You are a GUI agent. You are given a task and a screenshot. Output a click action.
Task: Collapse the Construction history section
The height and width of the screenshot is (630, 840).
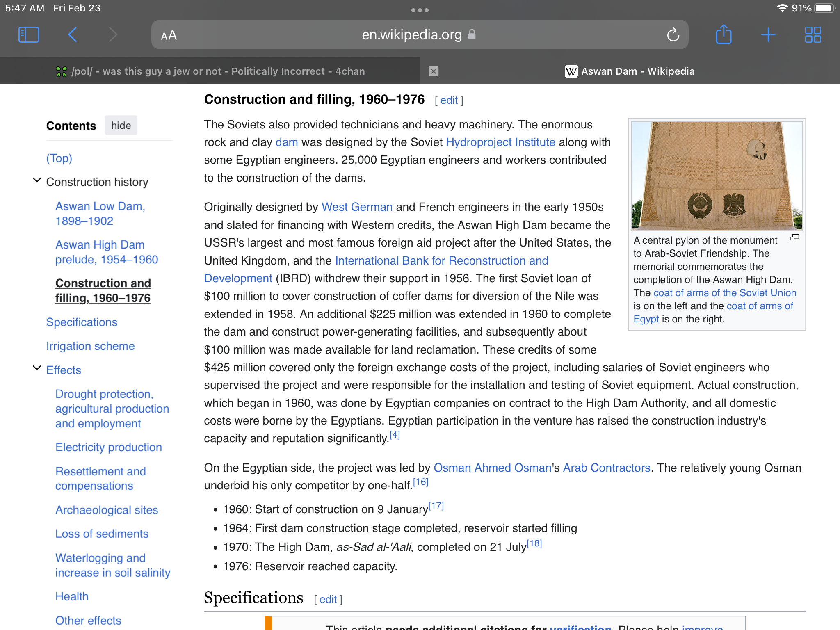37,180
